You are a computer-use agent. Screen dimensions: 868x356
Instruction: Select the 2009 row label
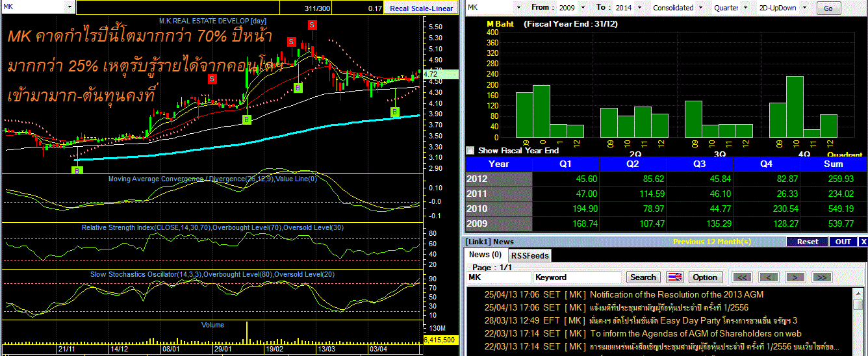pos(499,224)
